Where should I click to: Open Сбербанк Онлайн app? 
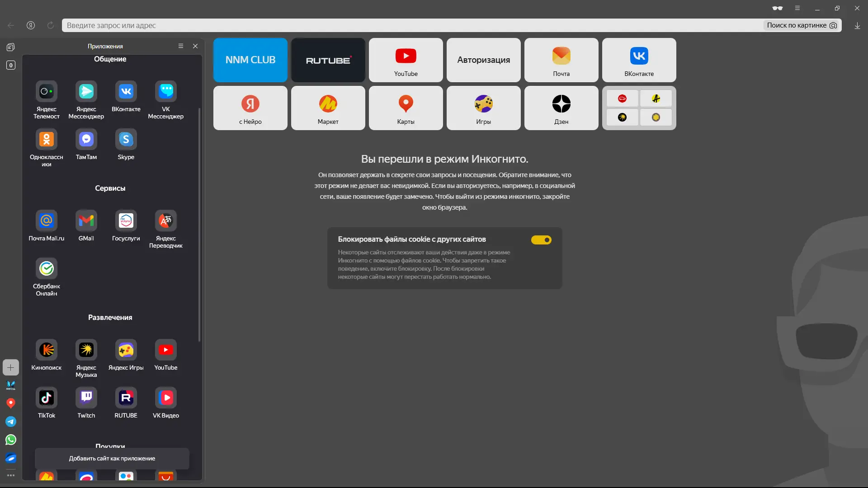(46, 269)
